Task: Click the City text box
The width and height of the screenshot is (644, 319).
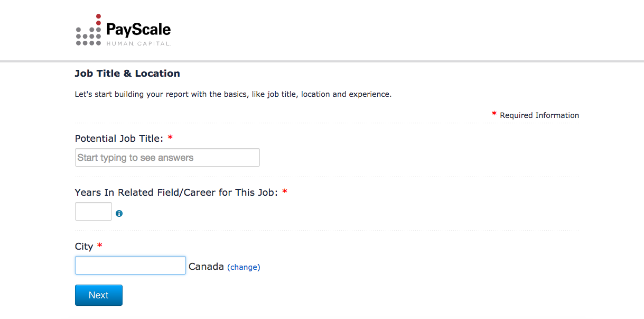Action: pos(130,265)
